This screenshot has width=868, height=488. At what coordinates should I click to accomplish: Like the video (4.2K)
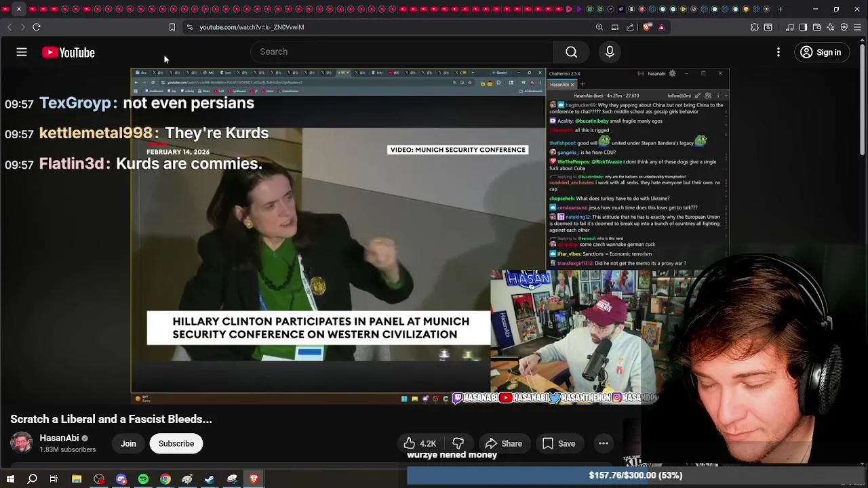(420, 444)
